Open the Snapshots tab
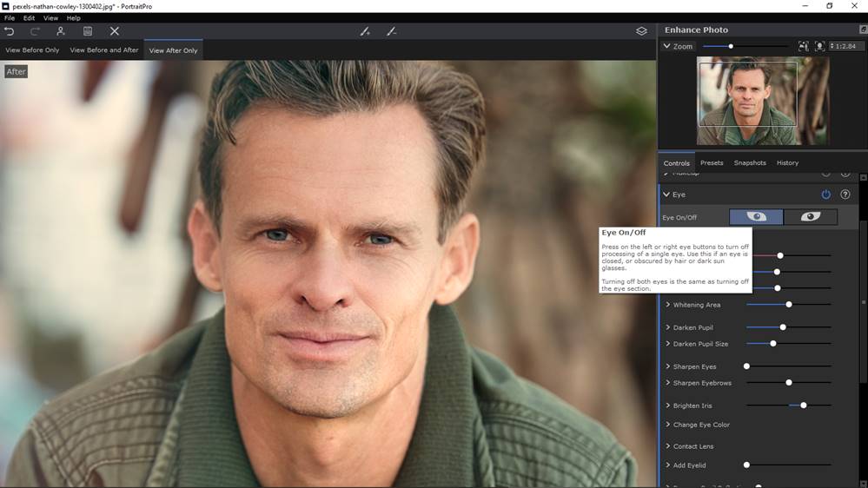 [750, 162]
